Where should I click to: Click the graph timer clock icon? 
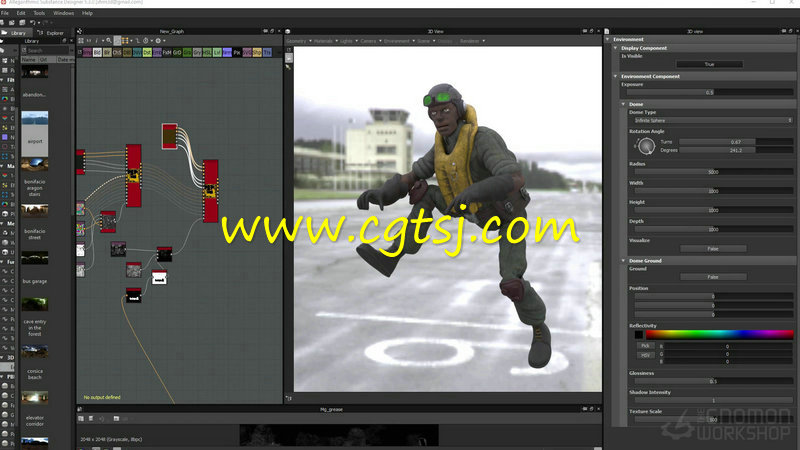pos(146,41)
